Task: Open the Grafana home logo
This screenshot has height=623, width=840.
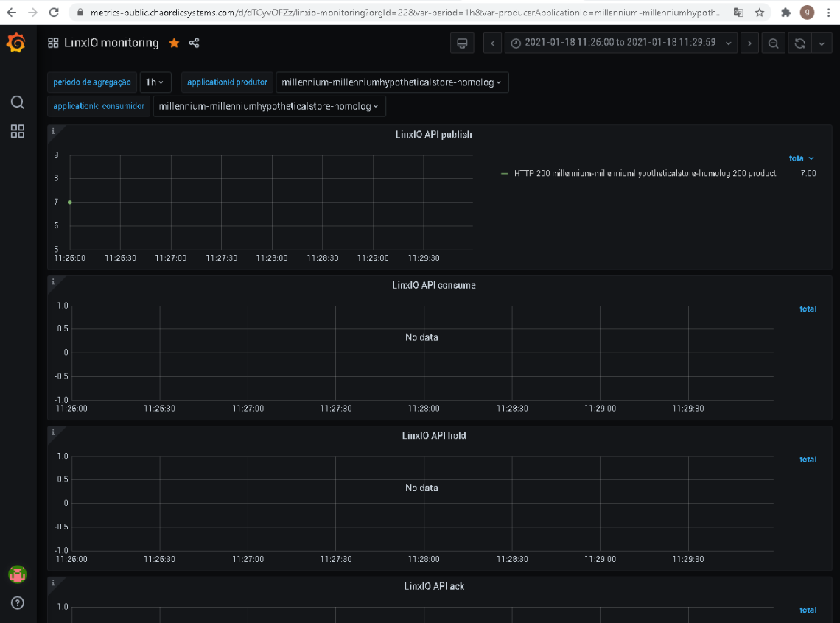Action: 16,43
